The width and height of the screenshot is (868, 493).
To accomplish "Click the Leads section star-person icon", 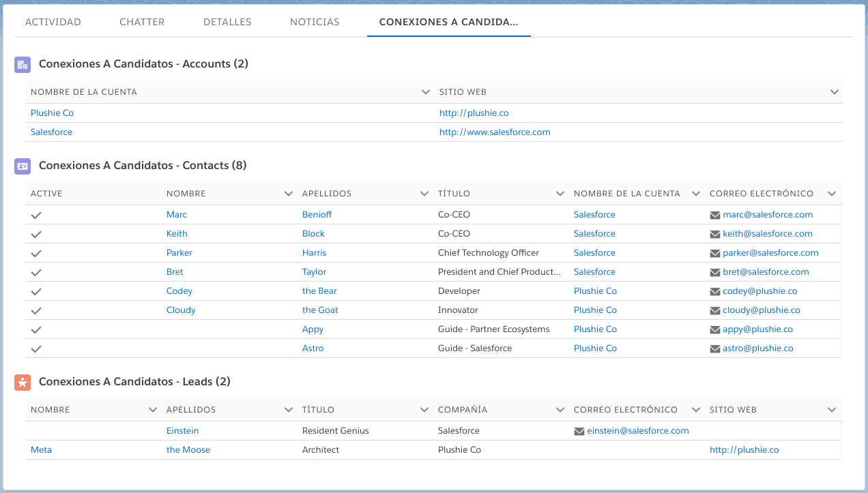I will [x=23, y=383].
